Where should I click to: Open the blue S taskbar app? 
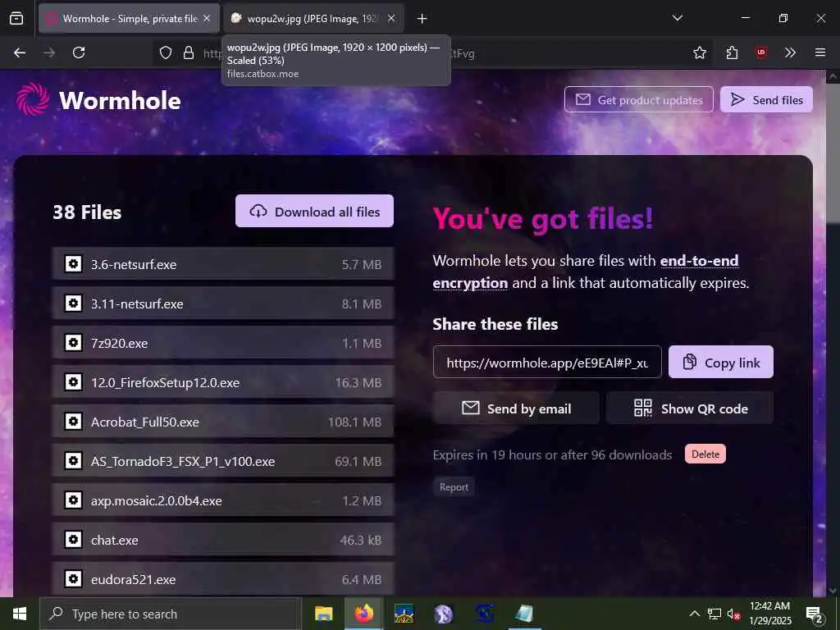point(484,614)
